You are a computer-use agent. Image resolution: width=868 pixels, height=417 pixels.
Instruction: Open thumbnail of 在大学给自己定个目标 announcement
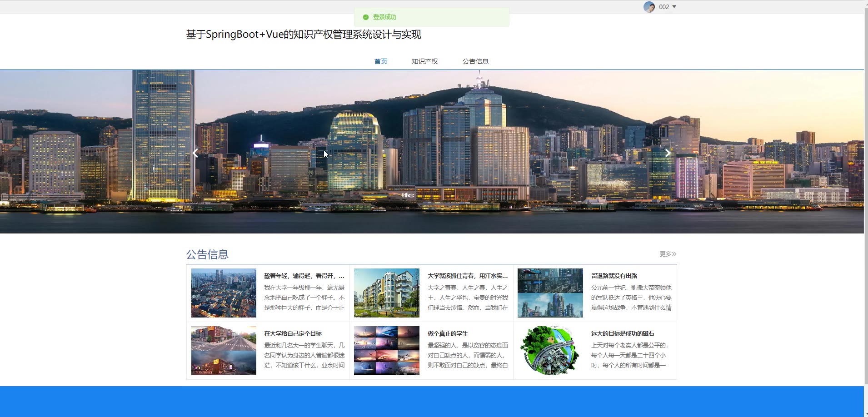click(x=224, y=351)
